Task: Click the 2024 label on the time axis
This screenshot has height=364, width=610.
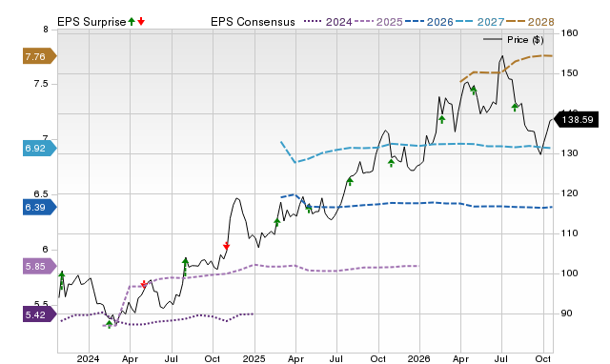Action: [x=89, y=358]
